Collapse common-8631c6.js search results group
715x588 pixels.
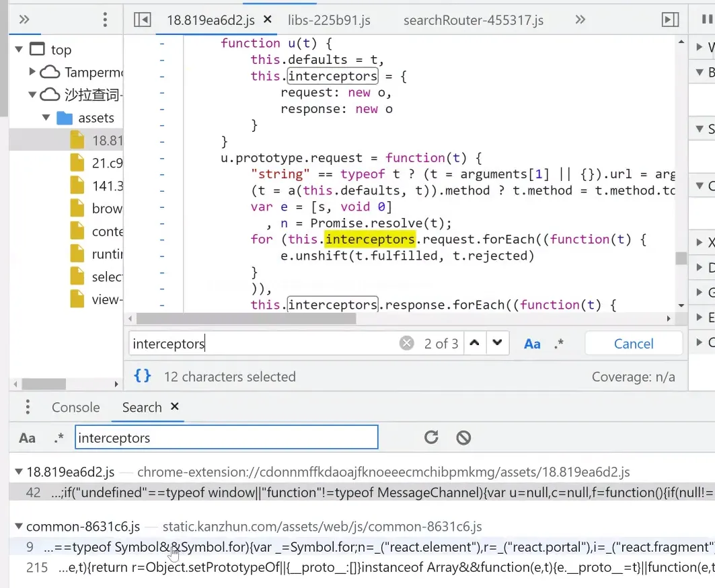[19, 526]
